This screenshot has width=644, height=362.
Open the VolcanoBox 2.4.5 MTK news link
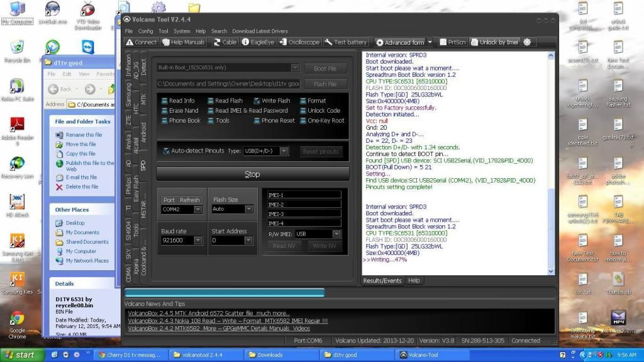coord(209,313)
